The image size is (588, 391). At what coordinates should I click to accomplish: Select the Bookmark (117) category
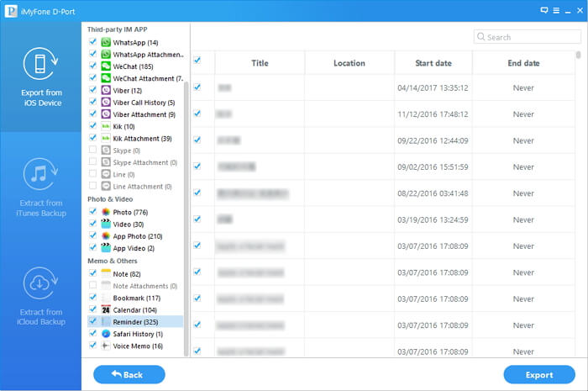tap(136, 298)
